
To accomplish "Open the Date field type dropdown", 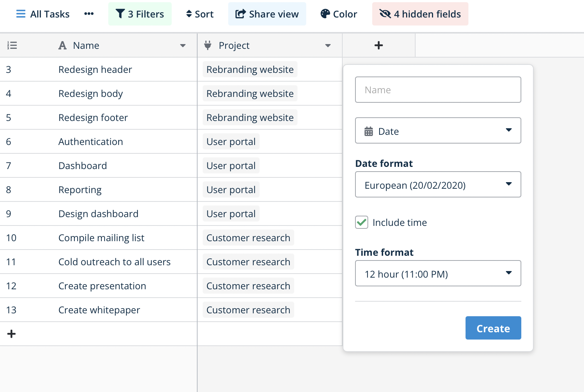I will [438, 130].
